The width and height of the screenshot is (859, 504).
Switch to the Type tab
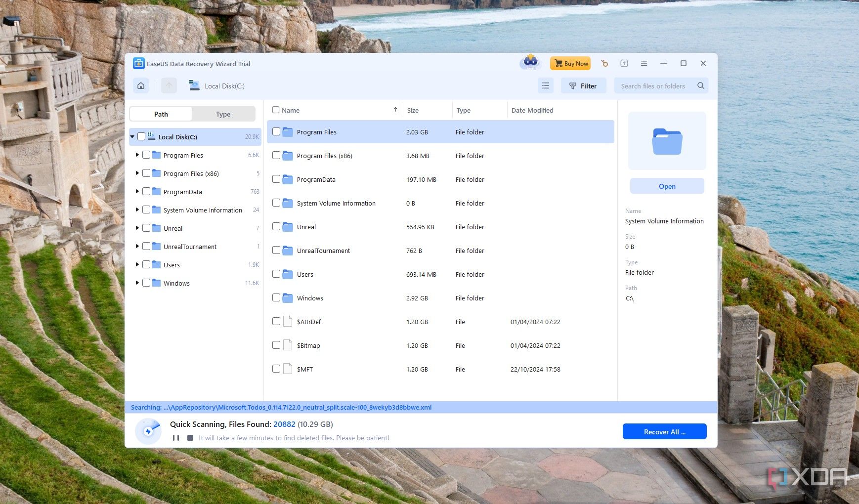(x=223, y=114)
